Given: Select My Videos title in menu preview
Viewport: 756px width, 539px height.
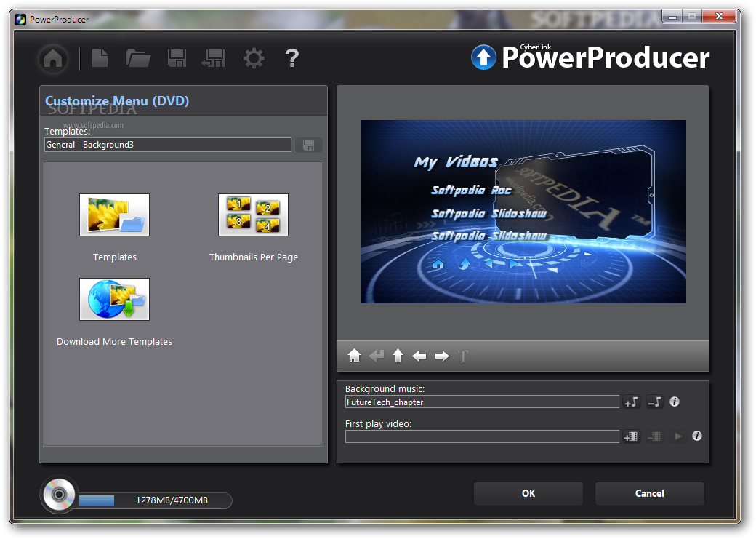Looking at the screenshot, I should pyautogui.click(x=455, y=162).
